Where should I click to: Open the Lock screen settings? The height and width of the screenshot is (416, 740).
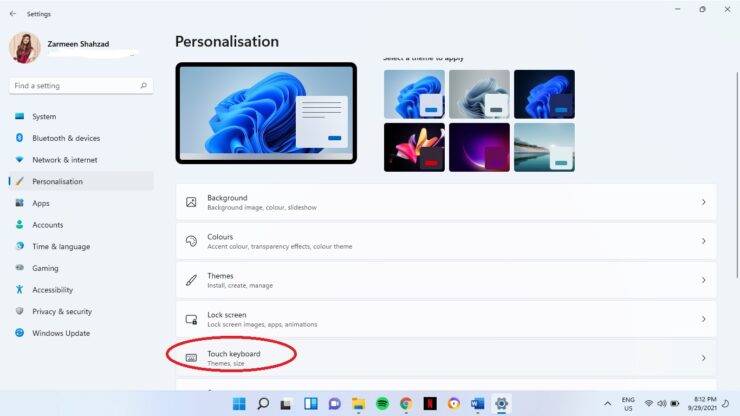point(445,319)
